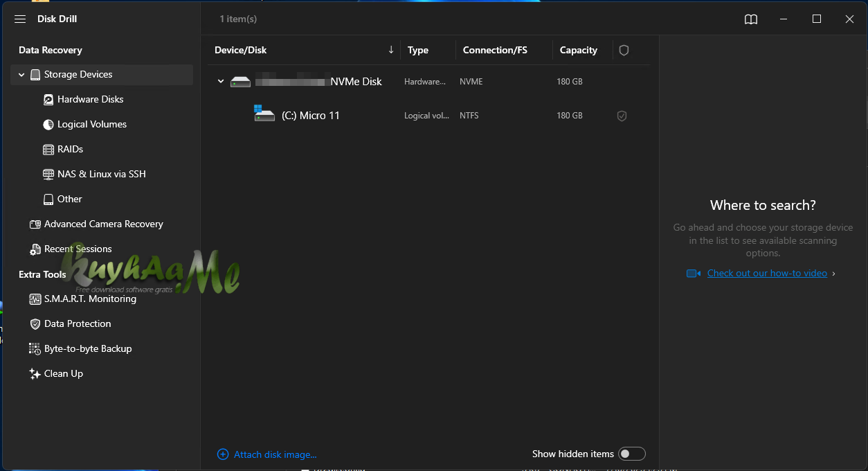The image size is (868, 471).
Task: Click 180 GB capacity of NVMe Disk
Action: click(x=570, y=82)
